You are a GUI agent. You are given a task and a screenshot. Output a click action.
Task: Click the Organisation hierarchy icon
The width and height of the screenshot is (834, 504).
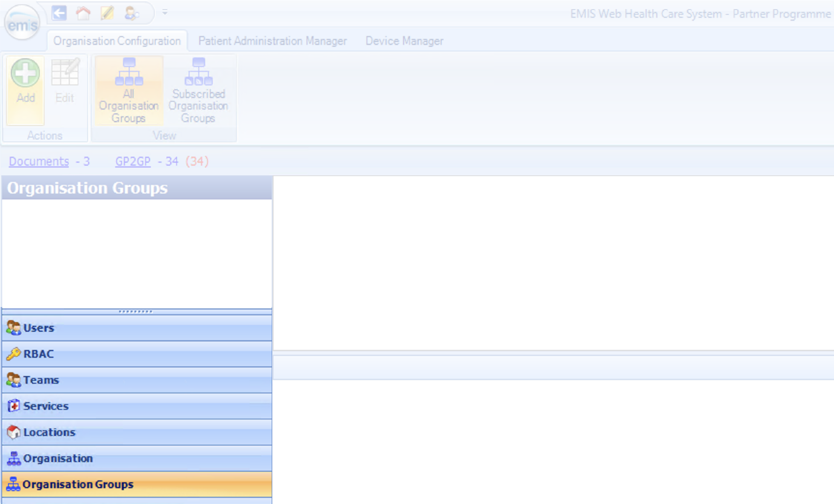(13, 459)
